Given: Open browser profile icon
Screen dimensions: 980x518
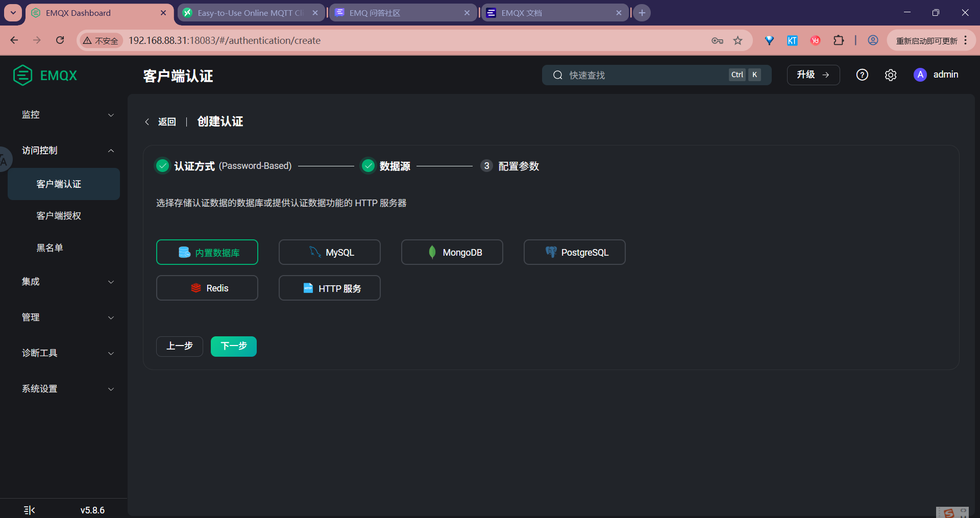Looking at the screenshot, I should [x=873, y=40].
